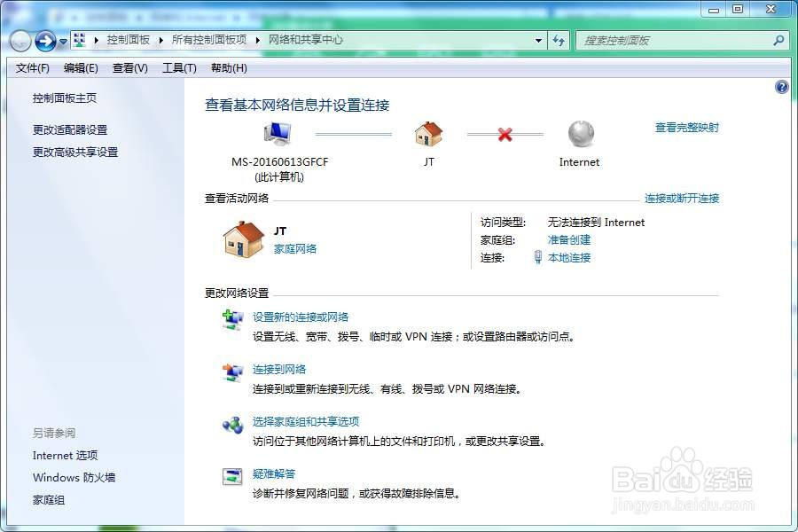Open the 工具 menu
This screenshot has height=532, width=798.
click(x=178, y=67)
